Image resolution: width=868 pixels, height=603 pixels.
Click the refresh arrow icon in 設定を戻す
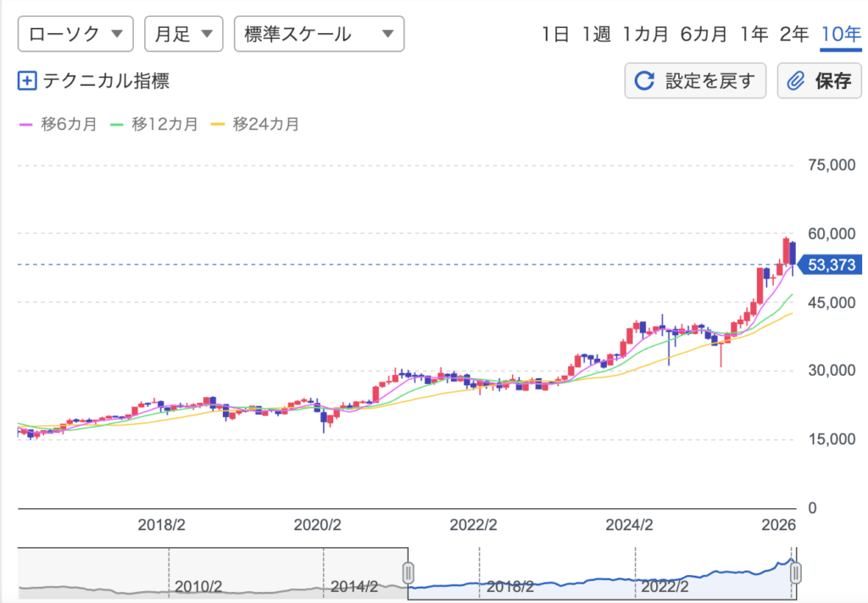pyautogui.click(x=645, y=81)
